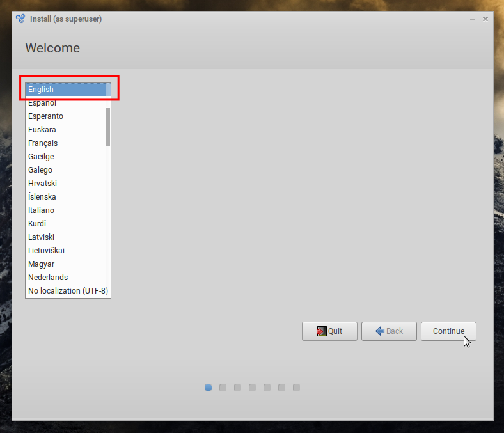
Task: Click Continue to proceed with install
Action: 448,331
